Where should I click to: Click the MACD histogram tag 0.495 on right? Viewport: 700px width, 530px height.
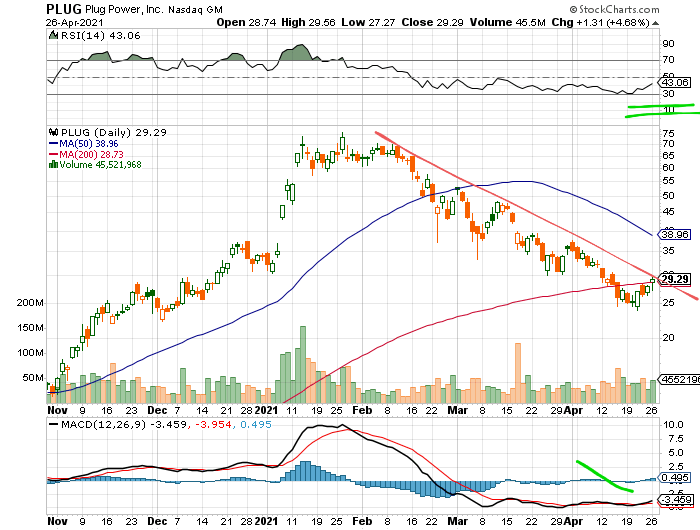(675, 478)
